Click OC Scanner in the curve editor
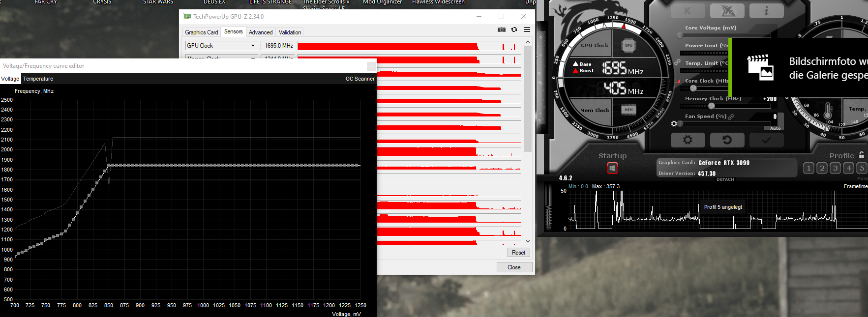 click(x=360, y=79)
